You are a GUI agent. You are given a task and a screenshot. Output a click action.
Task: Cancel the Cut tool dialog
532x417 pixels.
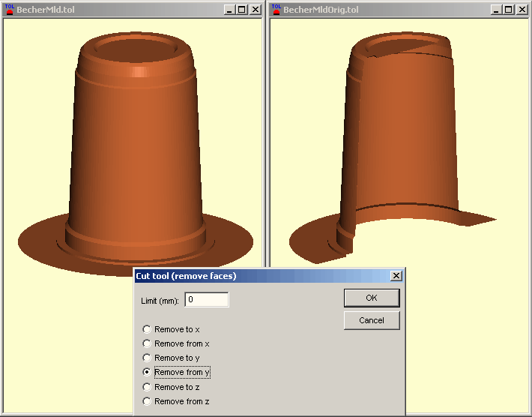coord(372,320)
